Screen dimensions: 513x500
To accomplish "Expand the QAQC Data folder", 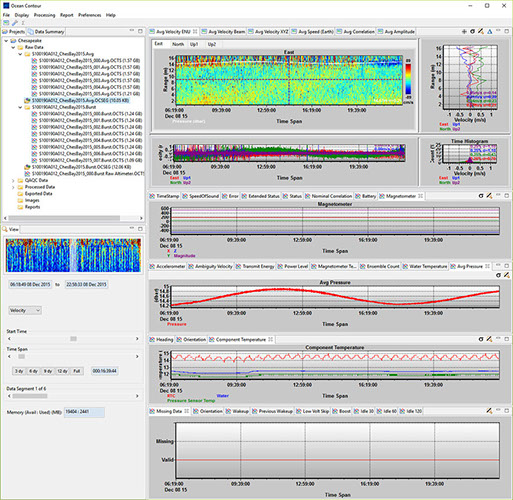I will click(13, 180).
